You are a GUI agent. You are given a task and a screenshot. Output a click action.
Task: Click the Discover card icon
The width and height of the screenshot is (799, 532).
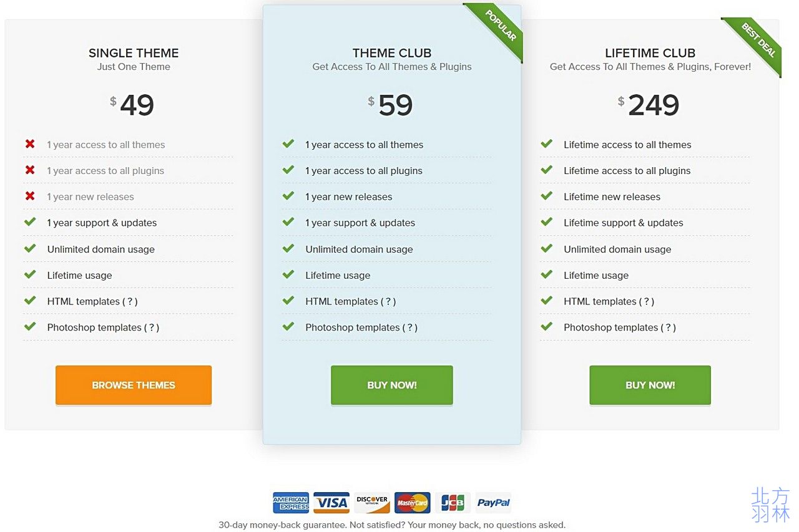pyautogui.click(x=372, y=503)
